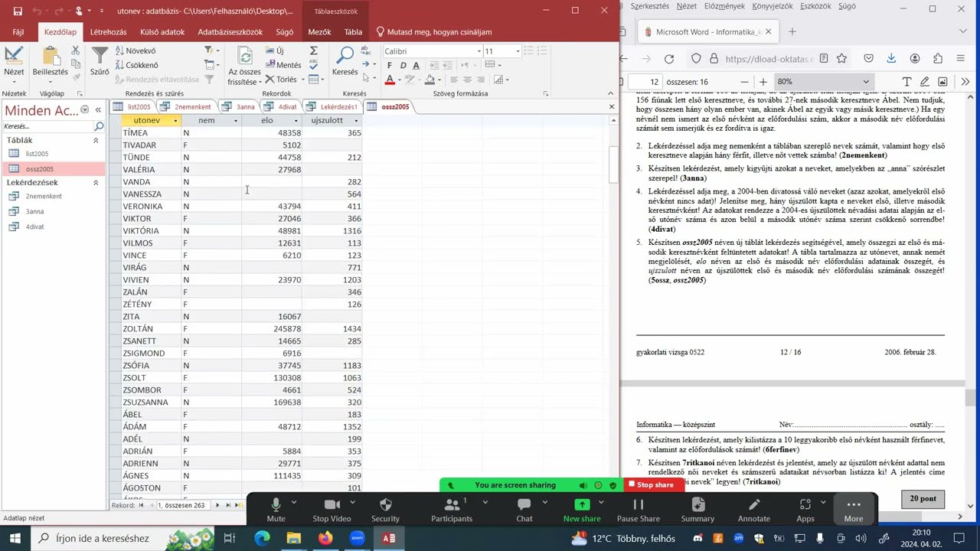Screen dimensions: 980x551
Task: Align text left in ribbon
Action: point(454,80)
